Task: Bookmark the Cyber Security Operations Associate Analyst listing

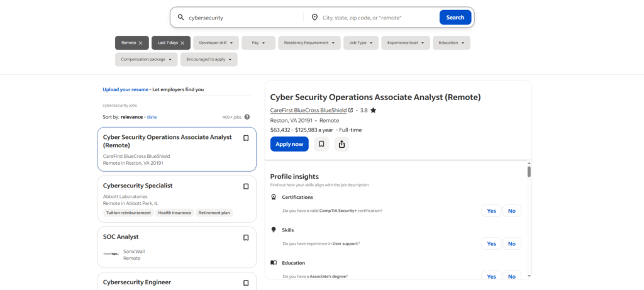Action: (x=246, y=138)
